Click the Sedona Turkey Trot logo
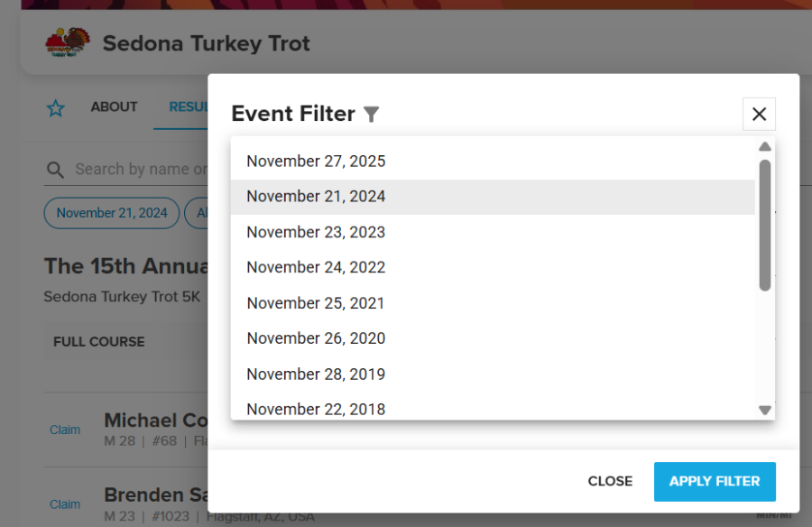This screenshot has width=812, height=527. pos(68,42)
